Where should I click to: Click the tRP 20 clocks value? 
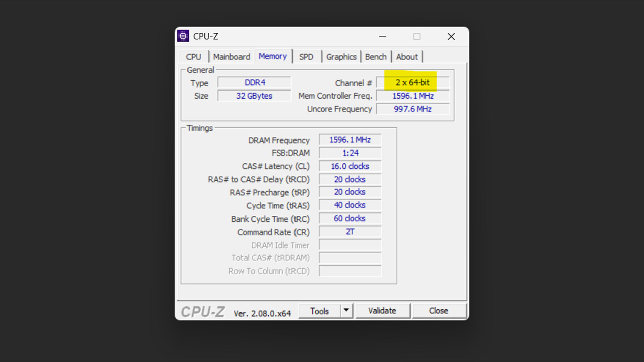350,192
